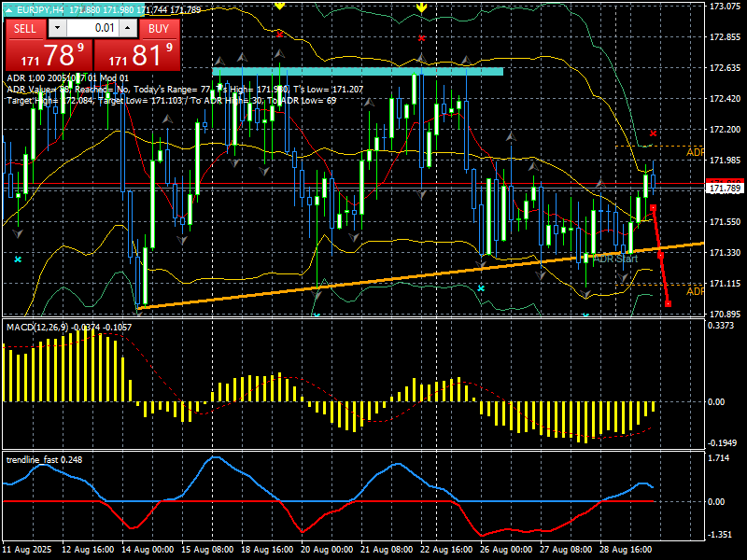Click the ADR Start label on the chart

[x=615, y=259]
